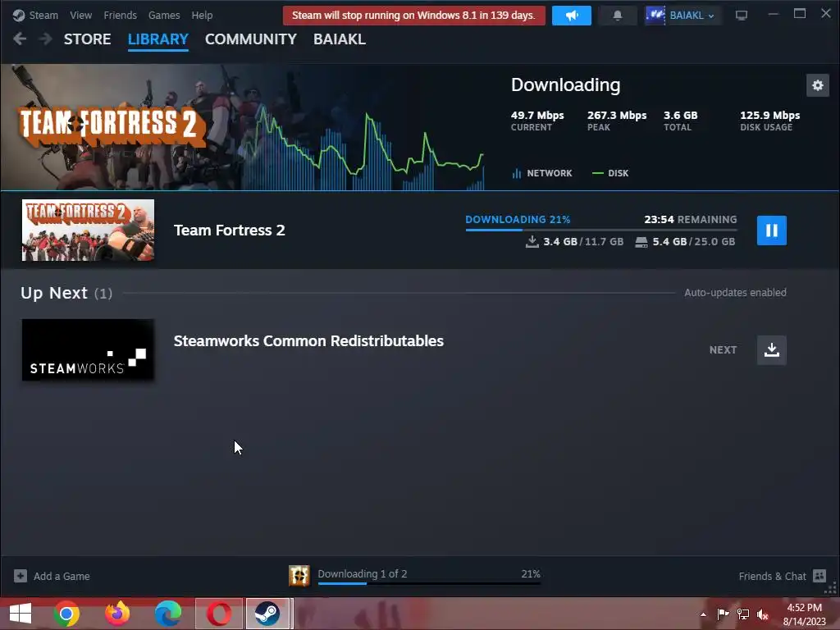Go back with the left arrow
This screenshot has width=840, height=630.
(x=20, y=39)
